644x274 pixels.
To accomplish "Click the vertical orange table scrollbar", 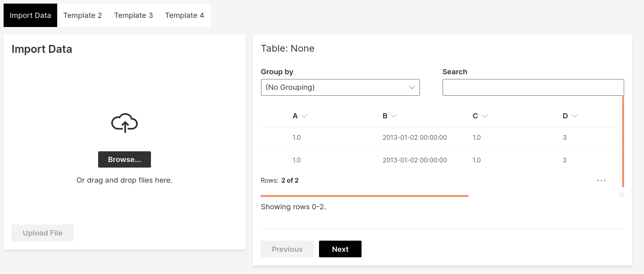I will 623,141.
